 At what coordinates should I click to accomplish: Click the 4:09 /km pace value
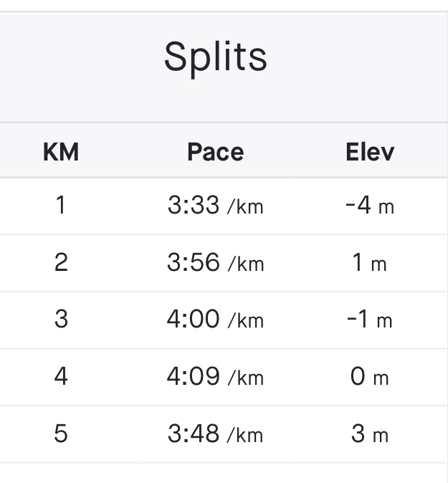(x=215, y=376)
